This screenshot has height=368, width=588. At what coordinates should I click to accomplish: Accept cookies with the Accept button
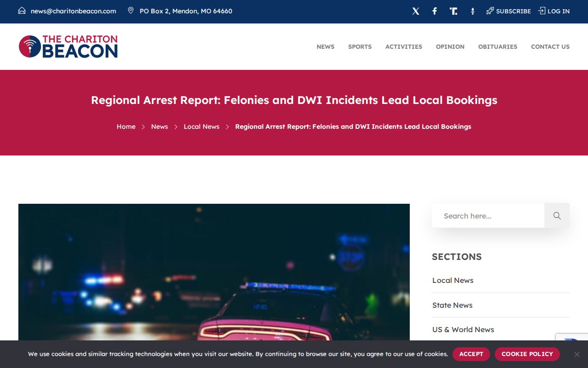(471, 354)
